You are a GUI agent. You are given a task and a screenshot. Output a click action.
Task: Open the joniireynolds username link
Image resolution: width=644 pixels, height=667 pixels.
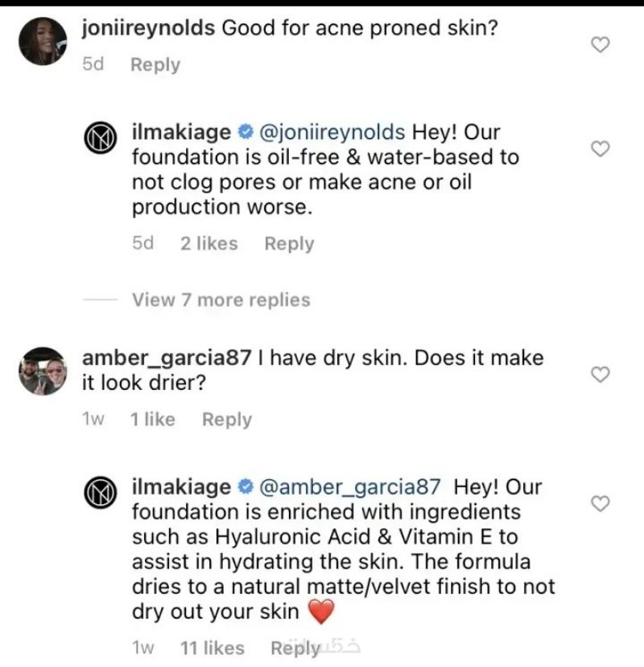point(149,28)
